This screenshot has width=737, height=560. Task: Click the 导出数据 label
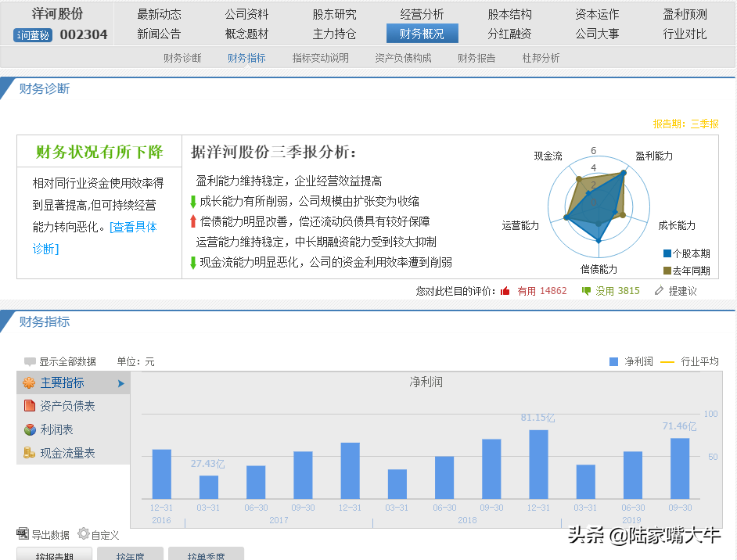point(50,535)
